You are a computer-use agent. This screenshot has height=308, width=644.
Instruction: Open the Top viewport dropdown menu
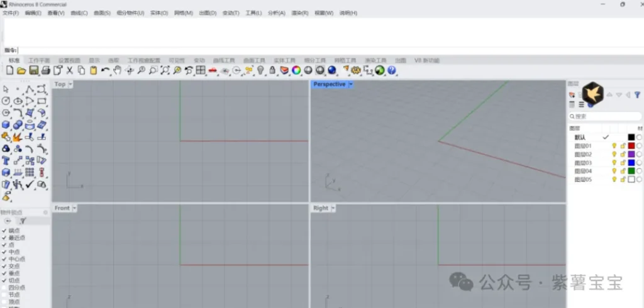[x=70, y=84]
